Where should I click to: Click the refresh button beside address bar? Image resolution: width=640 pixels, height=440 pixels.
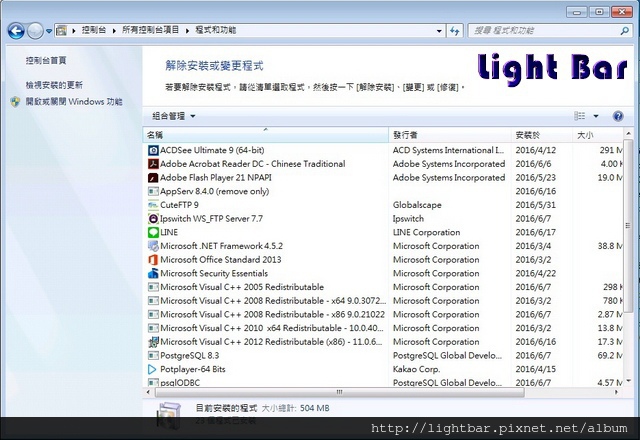(x=455, y=31)
